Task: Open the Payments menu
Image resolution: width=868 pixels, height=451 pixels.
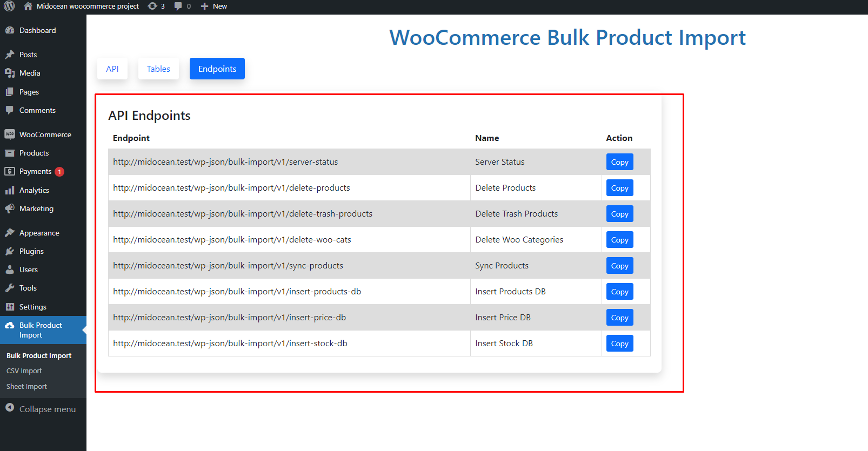Action: pos(35,171)
